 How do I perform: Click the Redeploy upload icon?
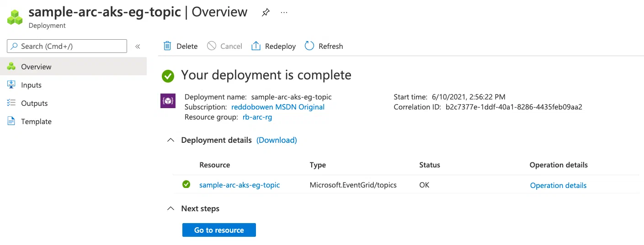pyautogui.click(x=256, y=46)
